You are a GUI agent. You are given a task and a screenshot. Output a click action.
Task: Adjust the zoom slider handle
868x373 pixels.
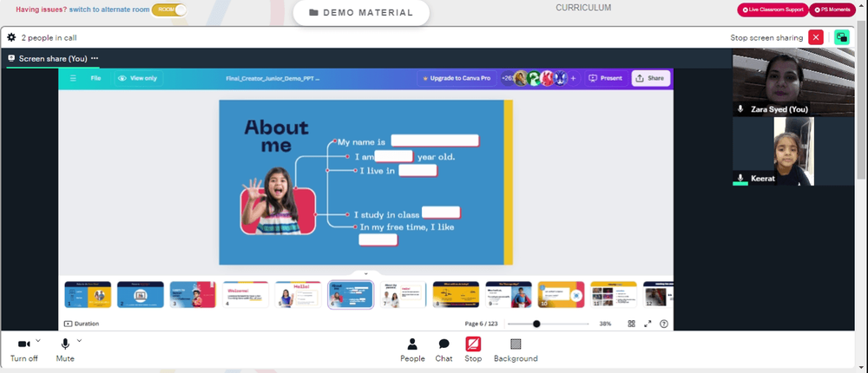point(536,324)
